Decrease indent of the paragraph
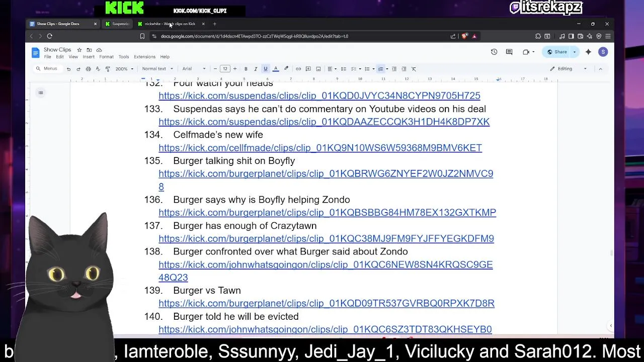Screen dimensions: 644x362 394,69
